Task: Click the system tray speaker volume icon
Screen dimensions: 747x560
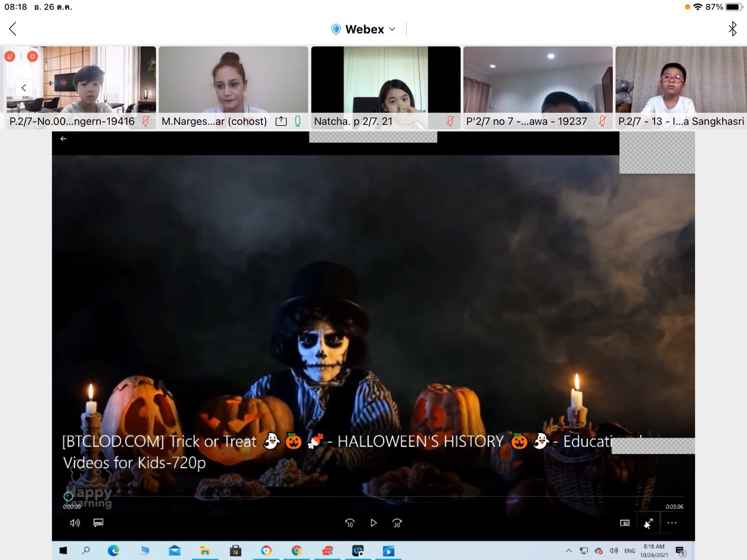Action: click(x=614, y=551)
